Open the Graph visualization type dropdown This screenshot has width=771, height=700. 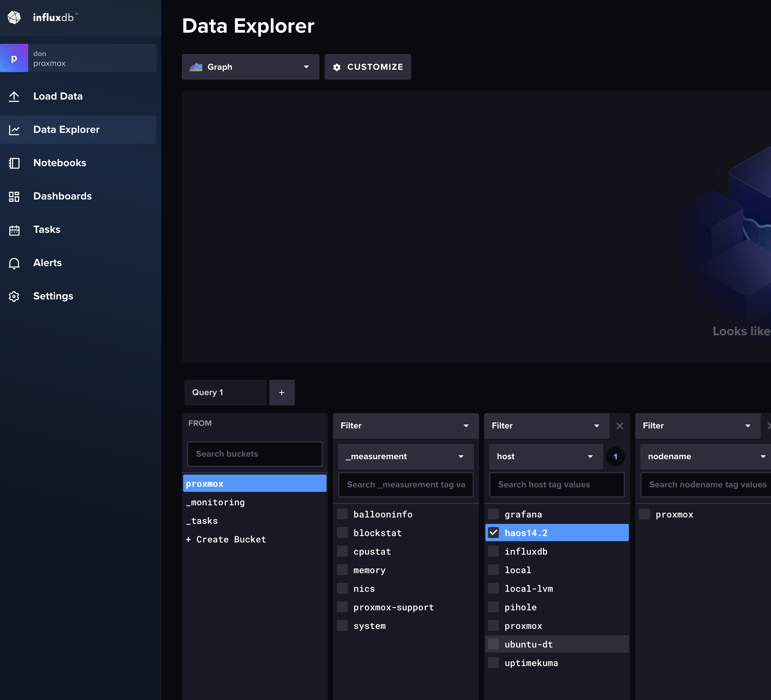pyautogui.click(x=250, y=67)
